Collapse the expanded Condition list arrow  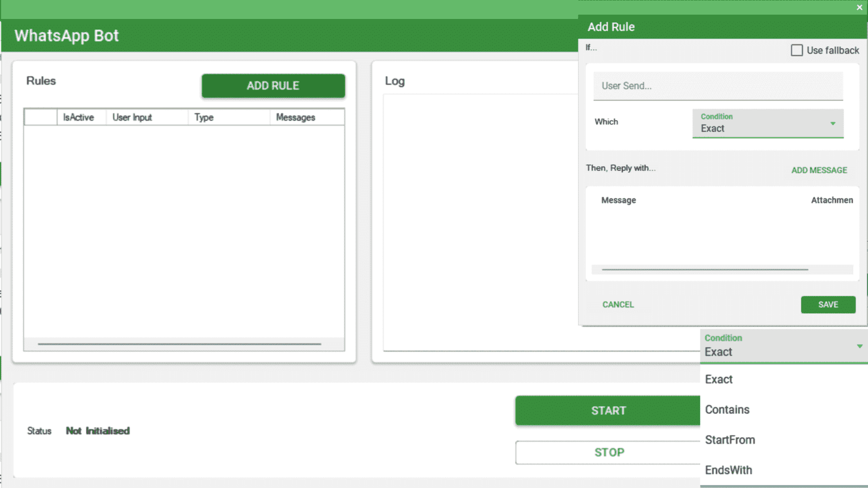[x=859, y=346]
